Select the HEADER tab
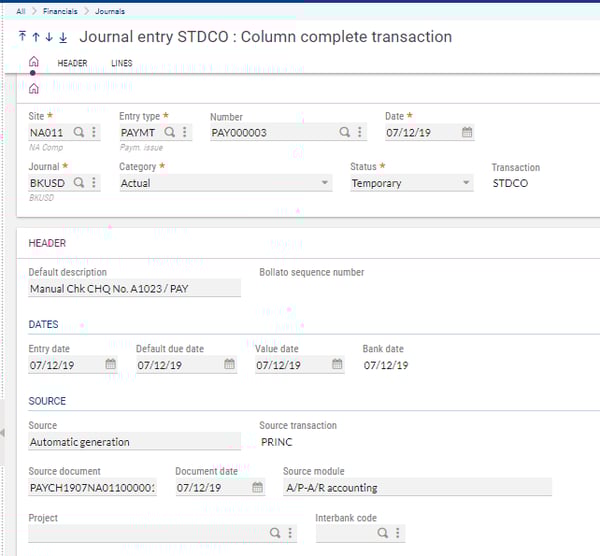The height and width of the screenshot is (556, 600). [72, 63]
